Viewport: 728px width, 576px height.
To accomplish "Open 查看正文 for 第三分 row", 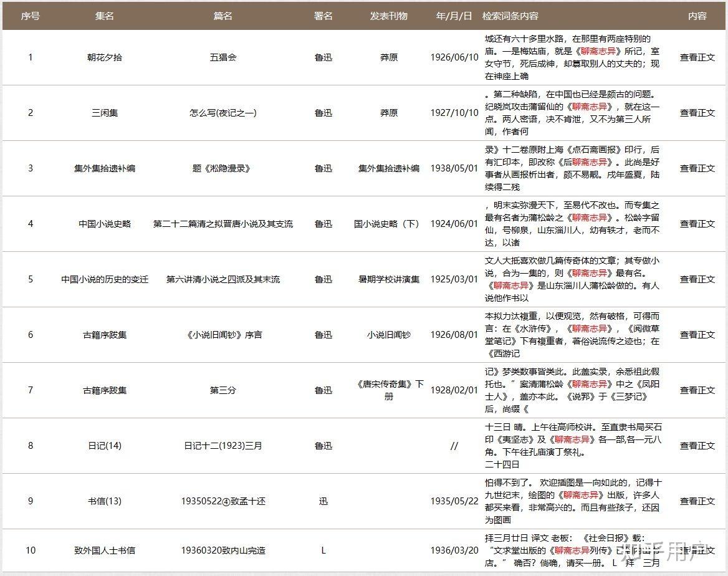I will pyautogui.click(x=697, y=390).
